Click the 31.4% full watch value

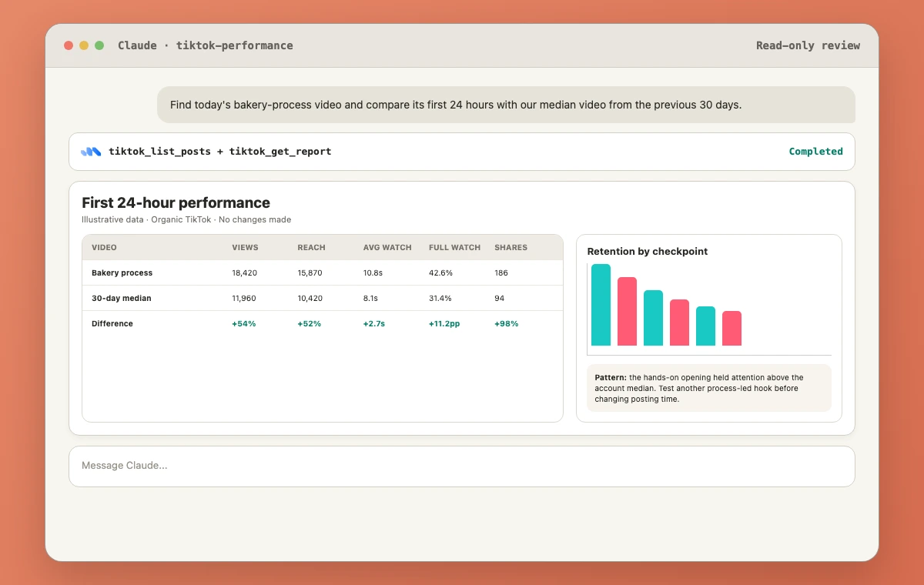point(440,298)
